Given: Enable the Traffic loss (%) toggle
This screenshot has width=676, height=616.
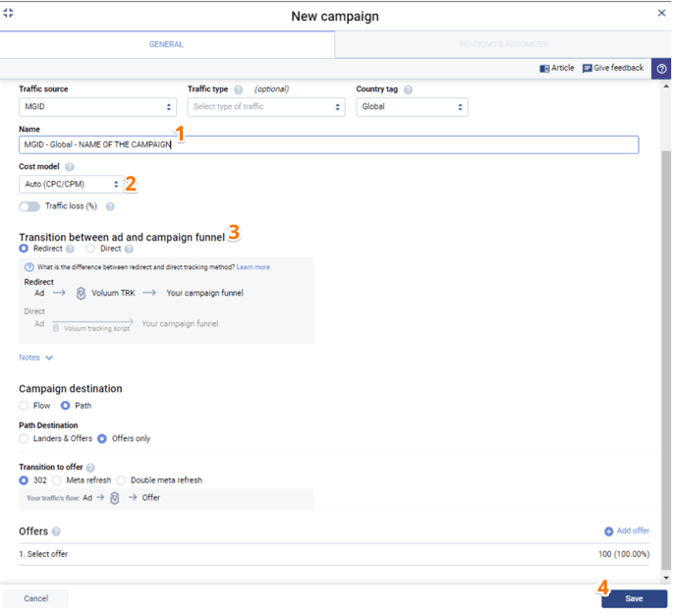Looking at the screenshot, I should pos(29,206).
